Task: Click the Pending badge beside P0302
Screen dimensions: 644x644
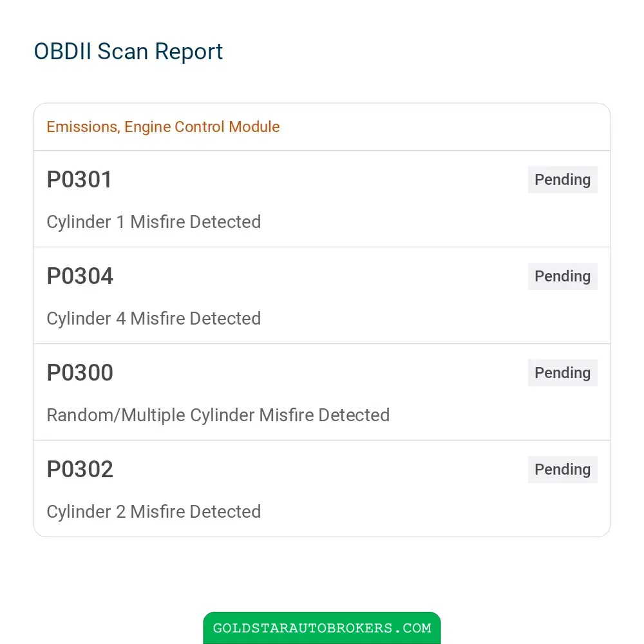Action: (562, 469)
